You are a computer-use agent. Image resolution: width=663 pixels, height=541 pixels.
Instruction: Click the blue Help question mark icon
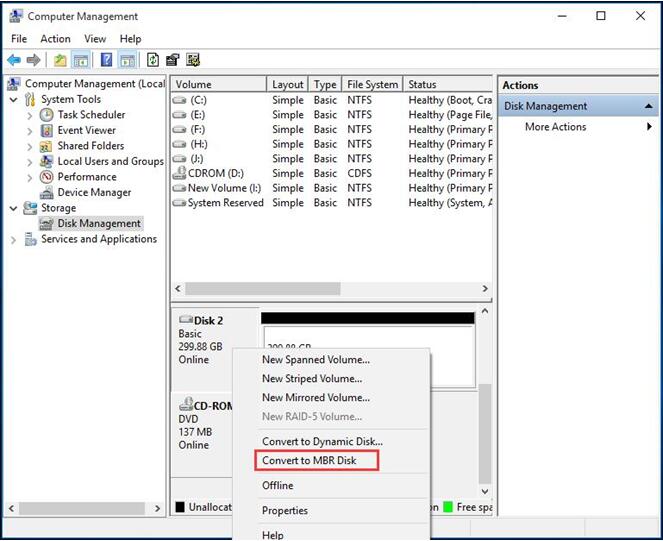[107, 60]
